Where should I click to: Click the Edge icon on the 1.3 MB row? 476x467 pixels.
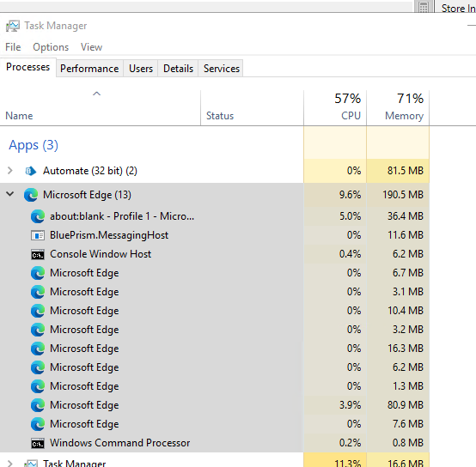click(x=38, y=386)
